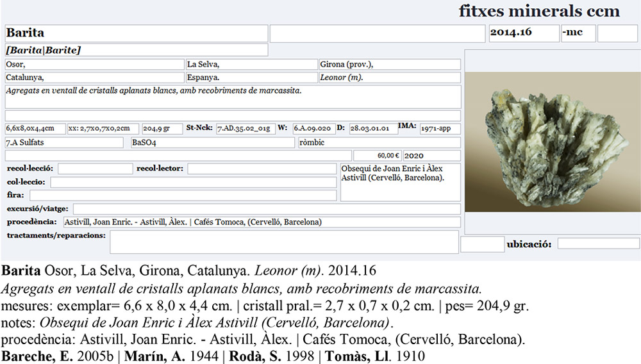Click the reference 'Marín, A. 1944'
The height and width of the screenshot is (364, 641).
[x=171, y=356]
